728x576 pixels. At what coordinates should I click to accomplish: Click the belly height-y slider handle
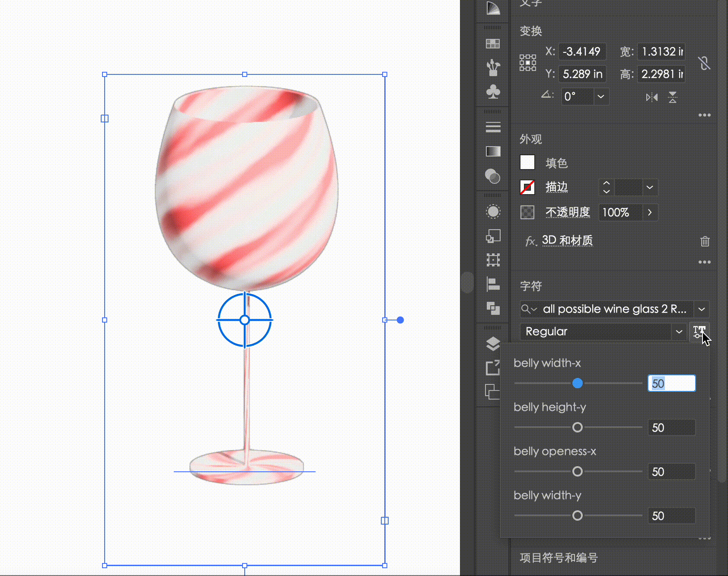[577, 428]
